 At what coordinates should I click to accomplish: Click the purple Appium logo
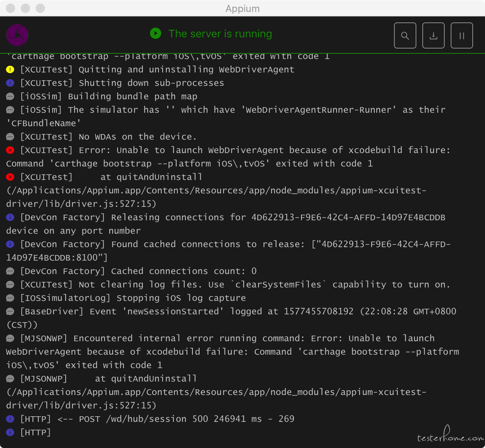tap(17, 35)
